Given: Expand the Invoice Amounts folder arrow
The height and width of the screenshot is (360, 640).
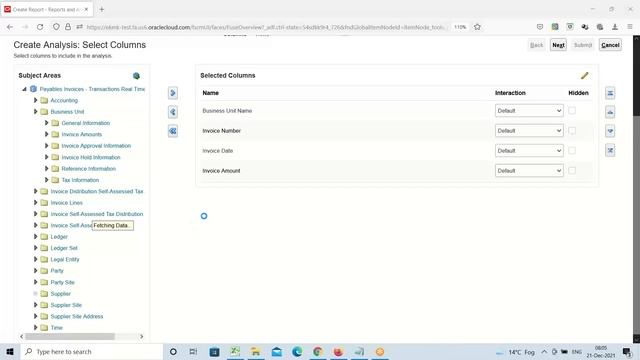Looking at the screenshot, I should point(47,134).
